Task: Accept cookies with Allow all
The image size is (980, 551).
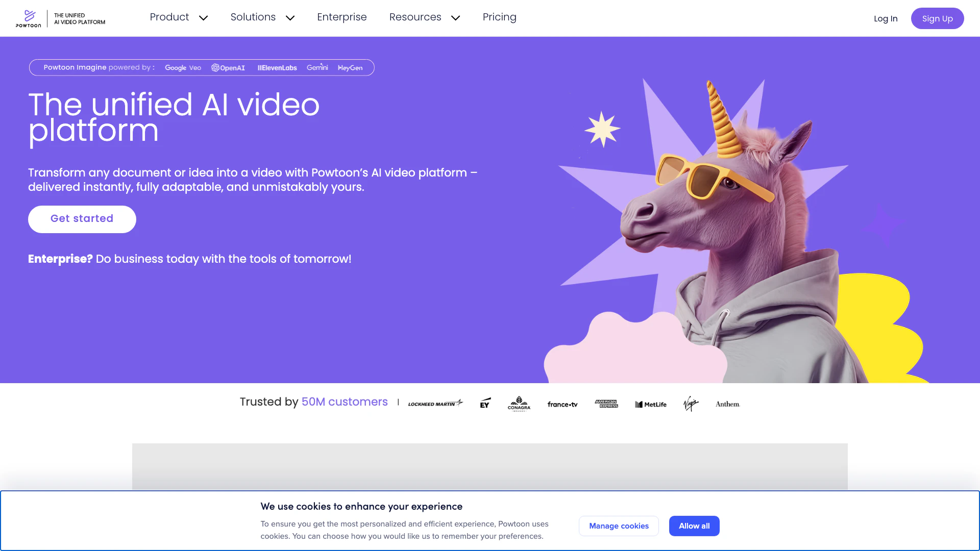Action: point(694,525)
